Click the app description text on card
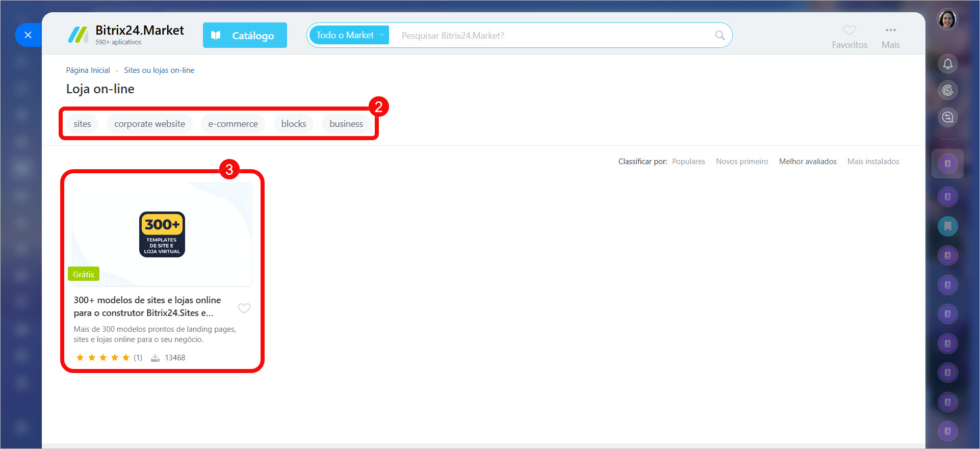 tap(155, 334)
